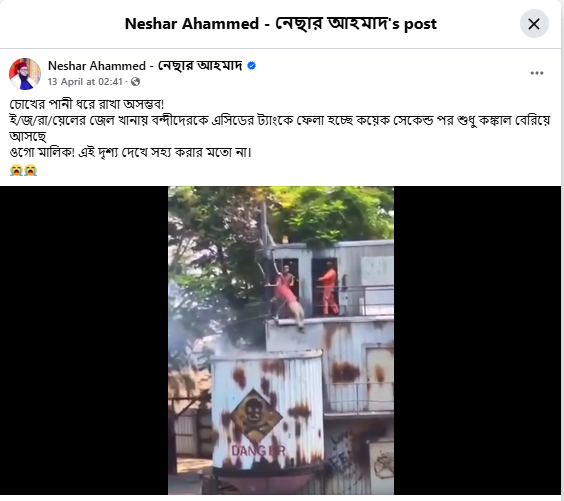Click the black bar left of video

coord(84,340)
